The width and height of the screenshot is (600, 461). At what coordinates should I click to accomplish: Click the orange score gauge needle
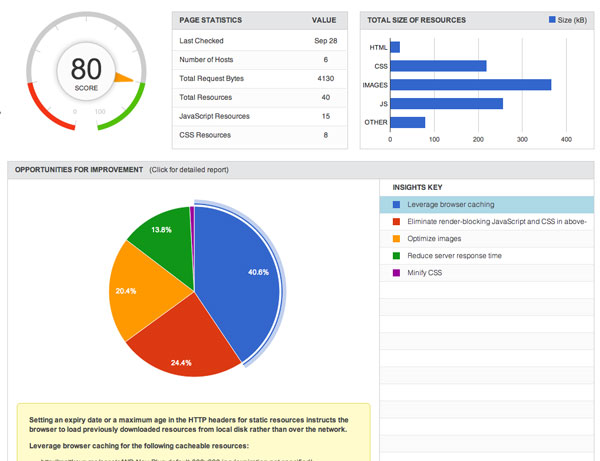click(124, 77)
